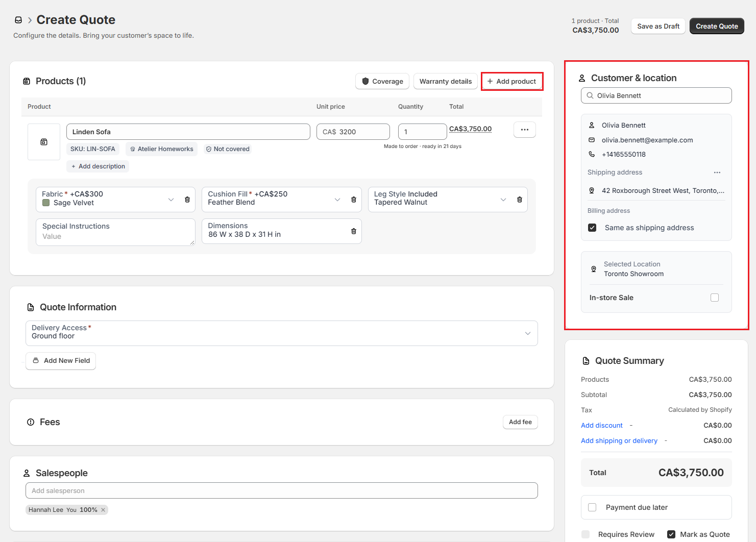The image size is (756, 542).
Task: Click Save as Draft button
Action: [x=659, y=26]
